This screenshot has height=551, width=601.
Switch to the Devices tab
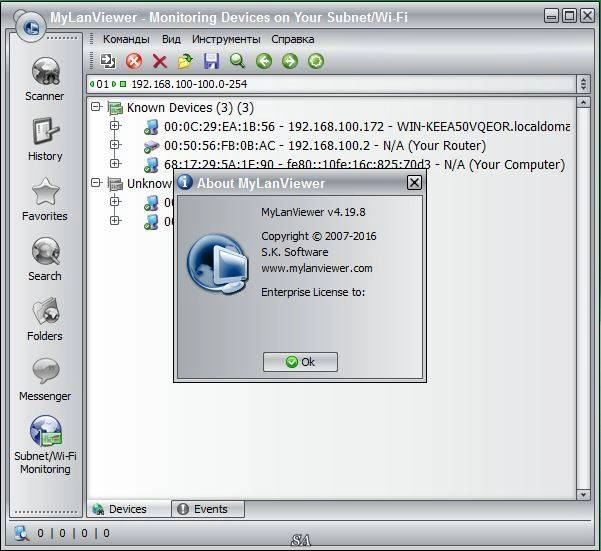[129, 509]
